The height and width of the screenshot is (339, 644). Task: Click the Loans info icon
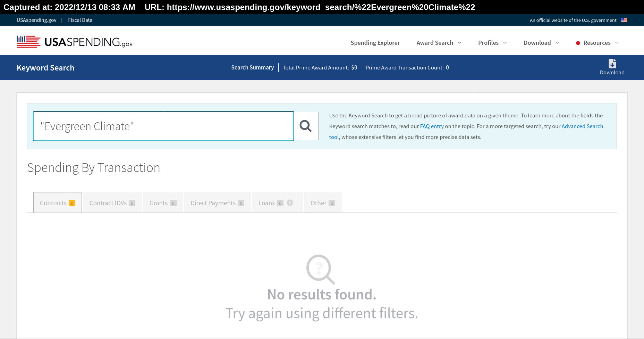click(290, 202)
